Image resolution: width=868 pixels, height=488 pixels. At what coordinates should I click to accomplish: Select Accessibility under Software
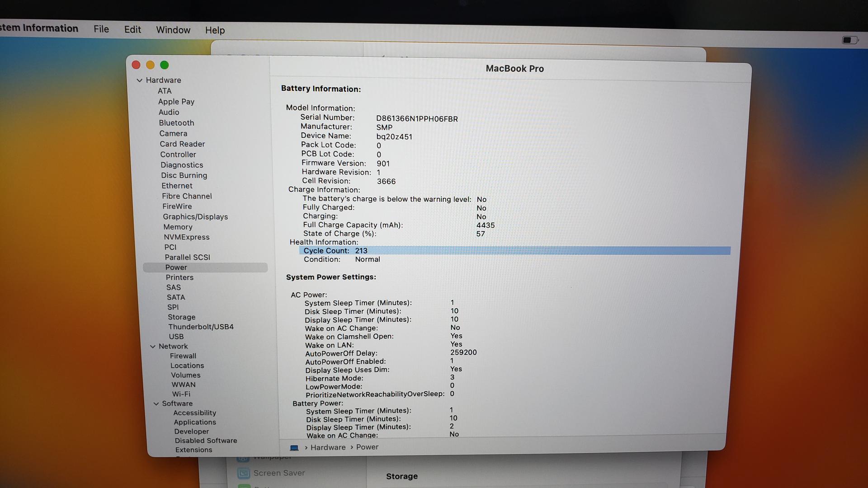pyautogui.click(x=194, y=413)
